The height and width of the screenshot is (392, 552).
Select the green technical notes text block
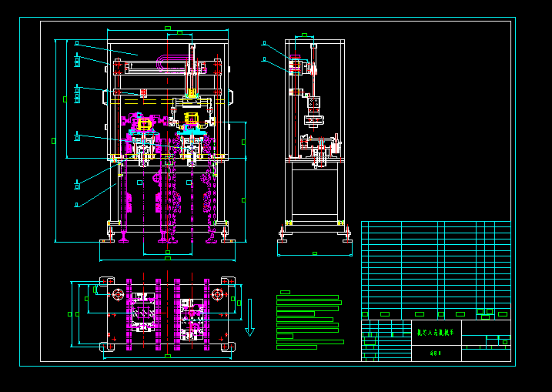coord(309,322)
